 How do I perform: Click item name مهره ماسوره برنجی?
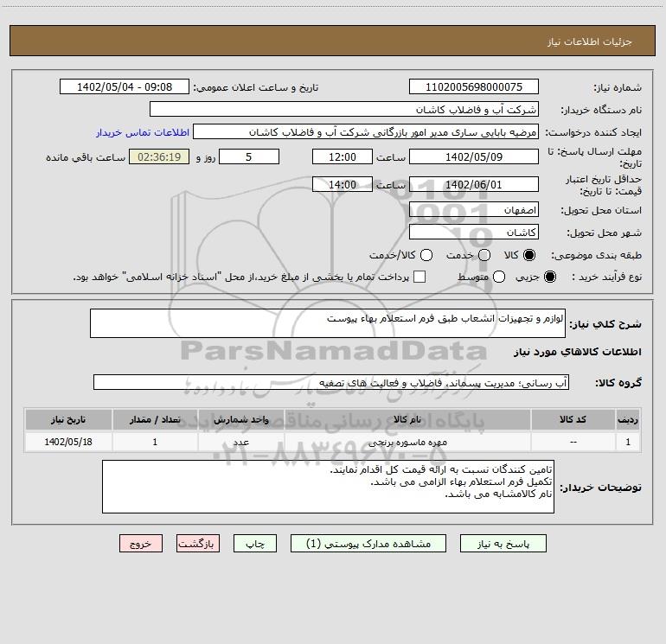tap(407, 442)
